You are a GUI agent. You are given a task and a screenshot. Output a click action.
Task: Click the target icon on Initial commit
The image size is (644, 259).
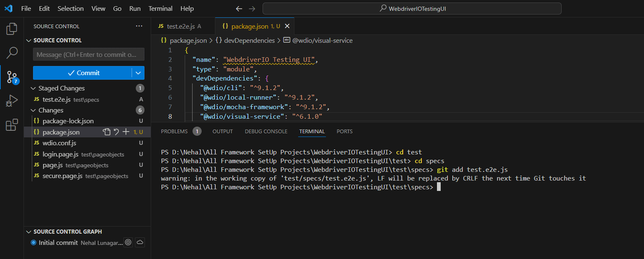tap(128, 242)
